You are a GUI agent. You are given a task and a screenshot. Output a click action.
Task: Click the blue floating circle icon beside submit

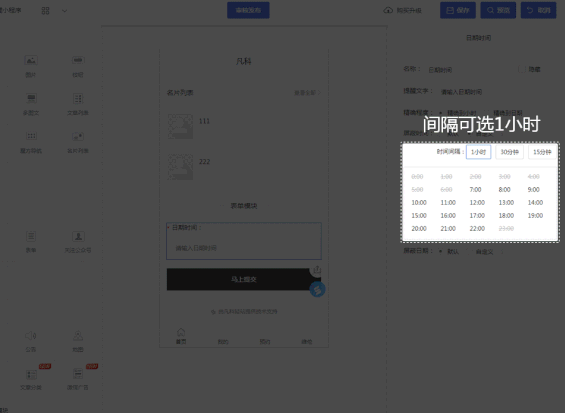[317, 289]
